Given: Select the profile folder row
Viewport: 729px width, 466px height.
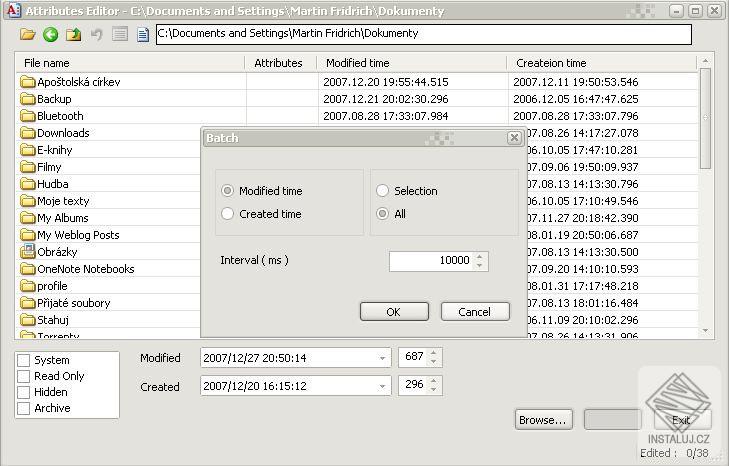Looking at the screenshot, I should pos(110,286).
